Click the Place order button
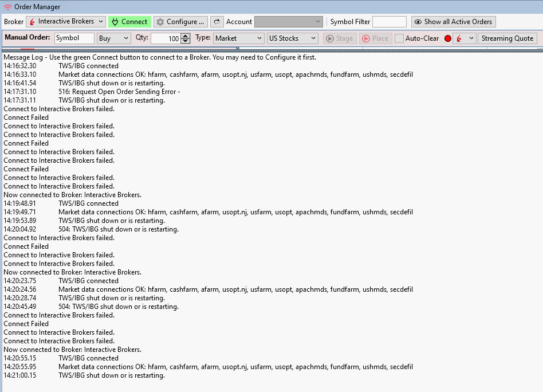The image size is (543, 392). click(x=375, y=38)
